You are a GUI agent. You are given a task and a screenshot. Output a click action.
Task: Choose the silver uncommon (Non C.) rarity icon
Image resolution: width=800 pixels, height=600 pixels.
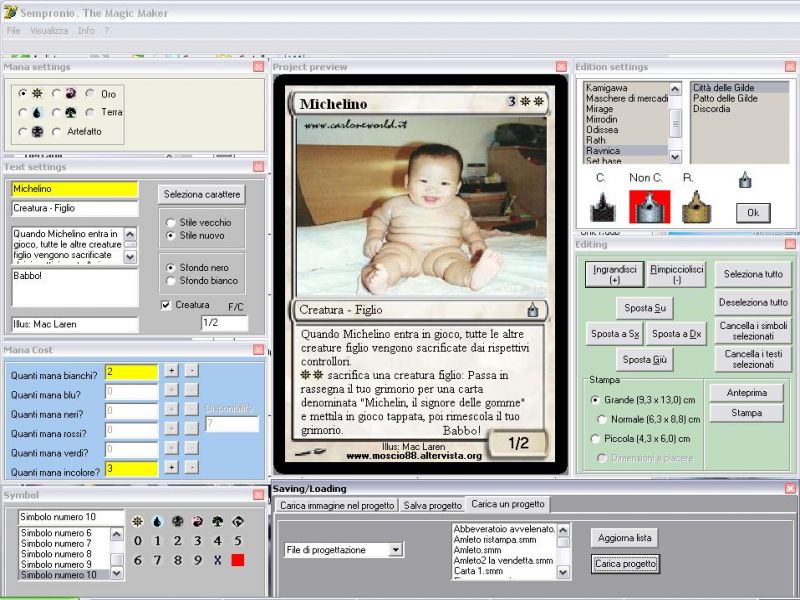(x=649, y=207)
